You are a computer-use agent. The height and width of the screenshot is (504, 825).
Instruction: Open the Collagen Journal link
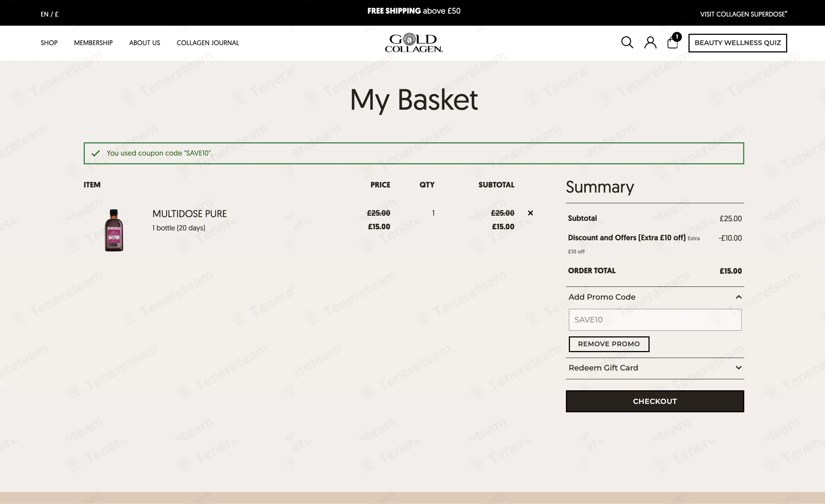pos(208,43)
